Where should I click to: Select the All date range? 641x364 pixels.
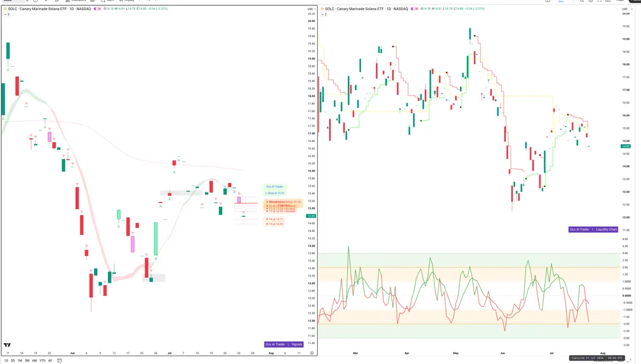tap(50, 361)
